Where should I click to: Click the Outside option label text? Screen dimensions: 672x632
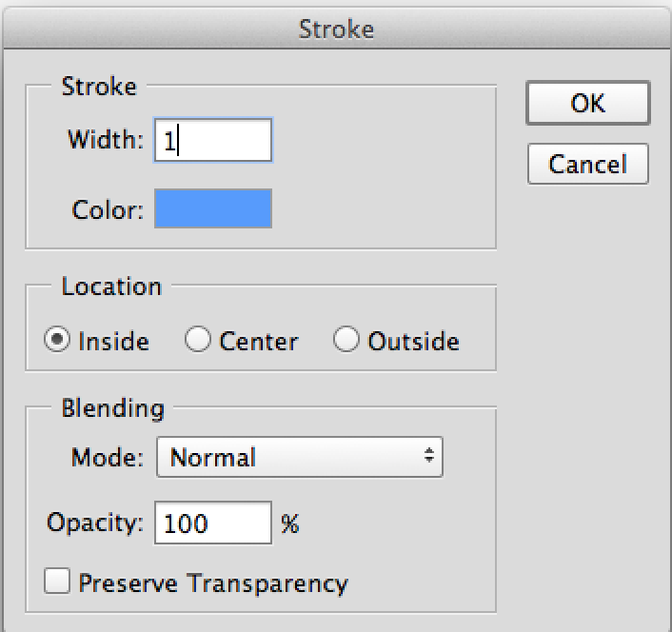413,342
